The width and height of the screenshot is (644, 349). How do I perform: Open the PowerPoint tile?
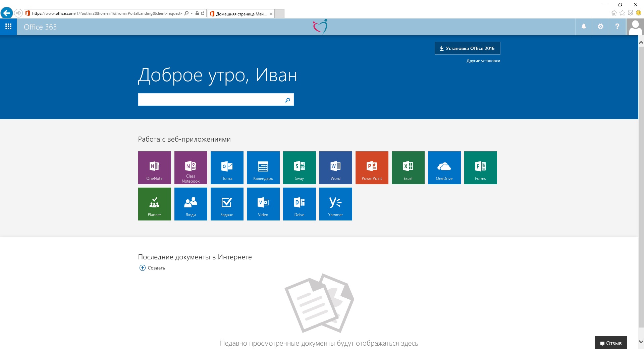pyautogui.click(x=372, y=167)
